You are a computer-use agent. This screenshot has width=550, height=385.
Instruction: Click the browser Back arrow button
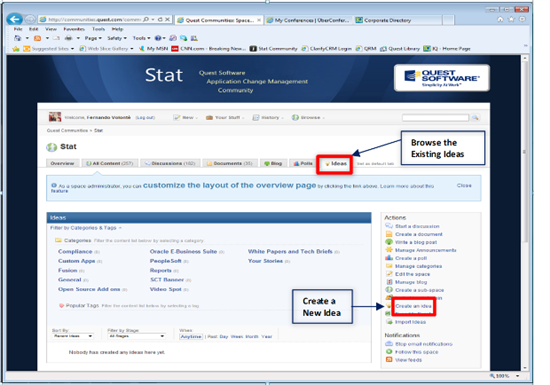[14, 19]
